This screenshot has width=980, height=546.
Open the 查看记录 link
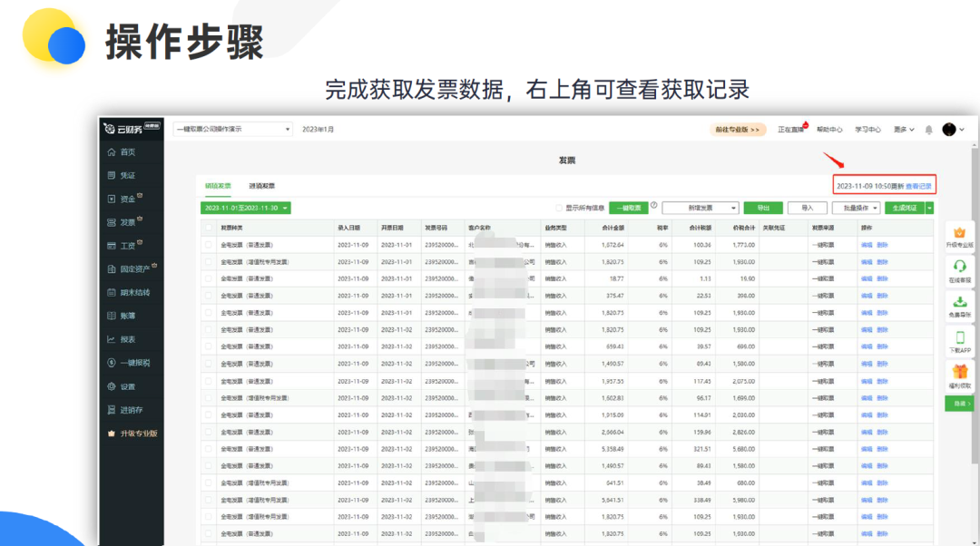click(x=918, y=186)
